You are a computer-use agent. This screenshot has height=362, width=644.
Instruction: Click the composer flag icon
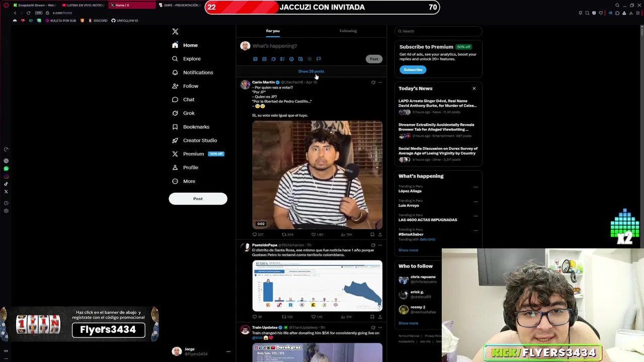318,59
